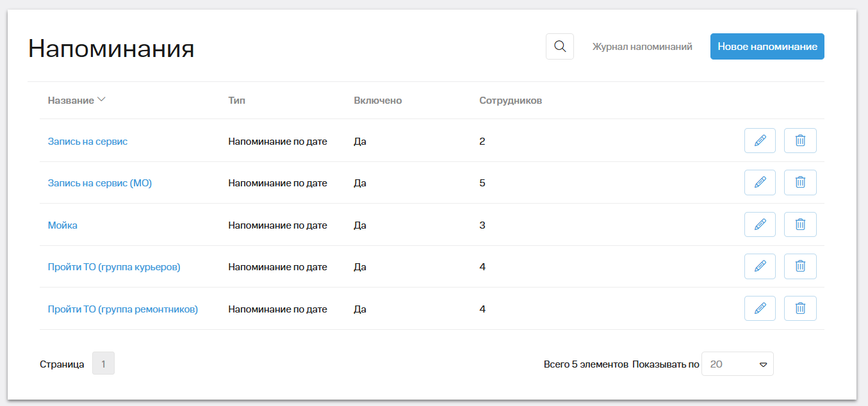This screenshot has width=868, height=406.
Task: Delete the 'Запись на сервис' reminder
Action: coord(800,141)
